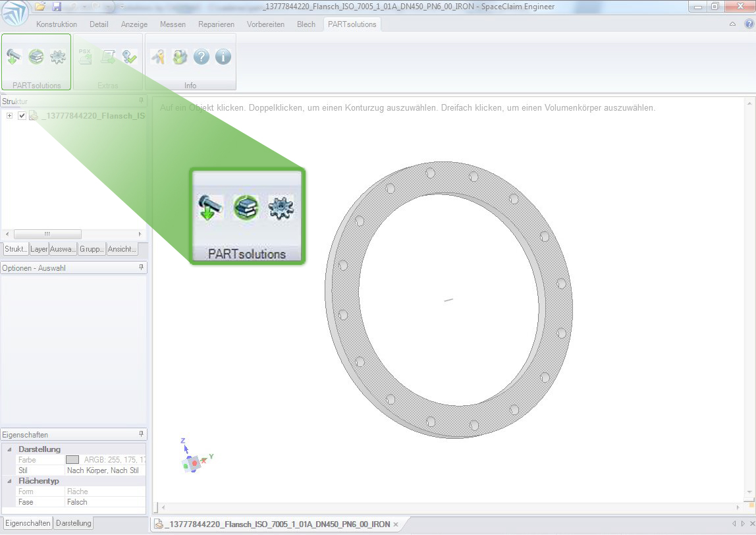Switch to the Konstruktion ribbon tab
Screen dimensions: 756x535
(57, 24)
